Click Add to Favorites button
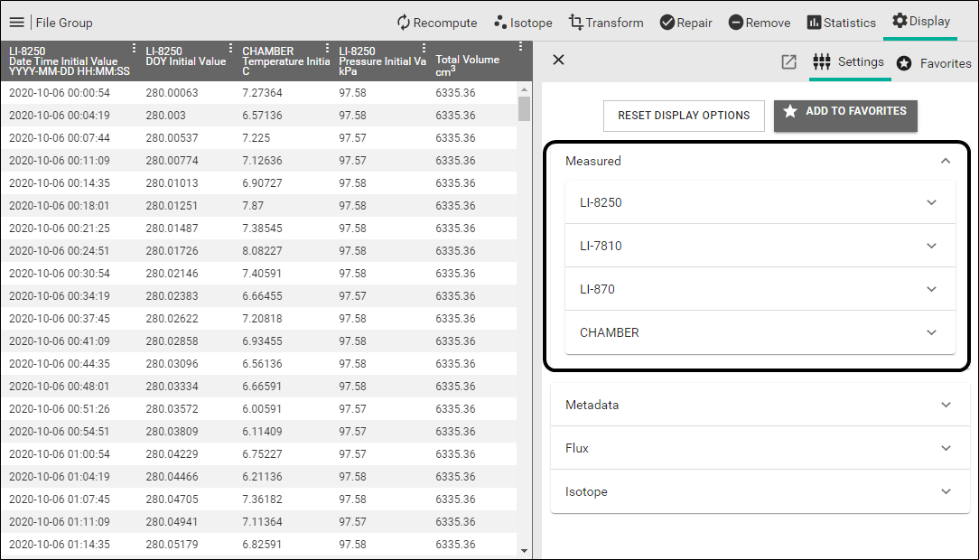 click(x=845, y=114)
